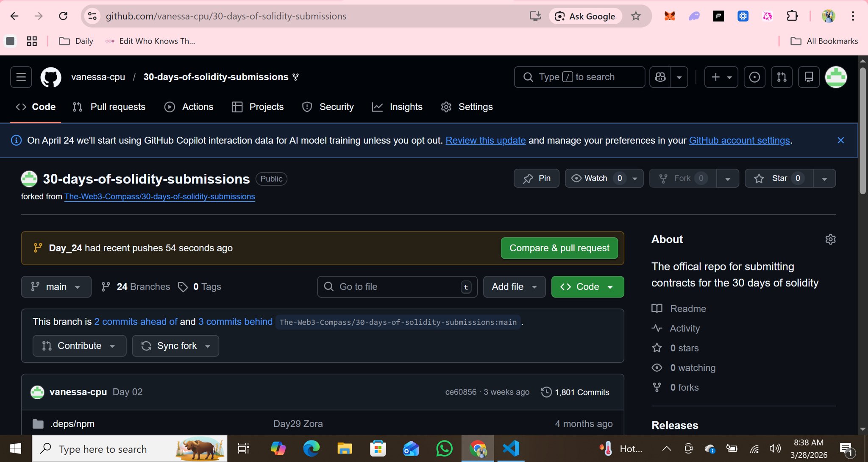
Task: Open Copilot chat icon in header
Action: pyautogui.click(x=660, y=77)
